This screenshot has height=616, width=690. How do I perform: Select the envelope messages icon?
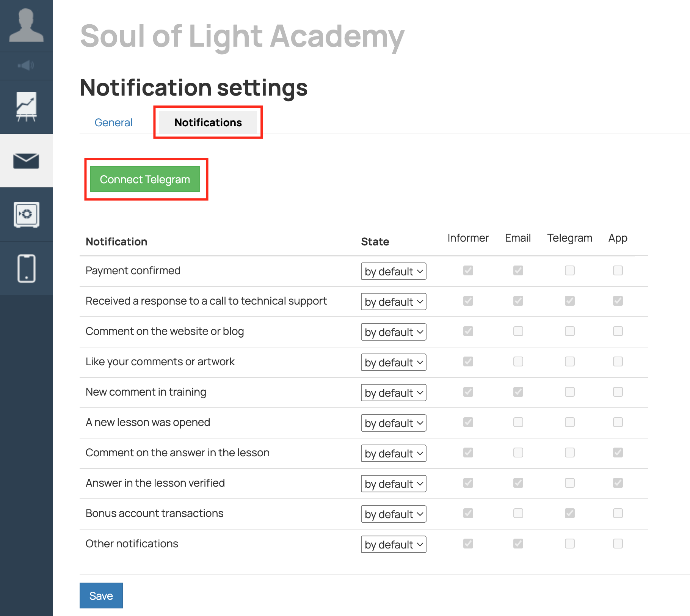point(26,161)
